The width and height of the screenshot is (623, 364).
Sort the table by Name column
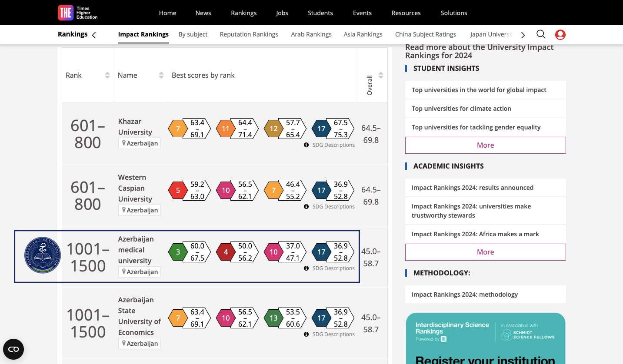(x=161, y=75)
